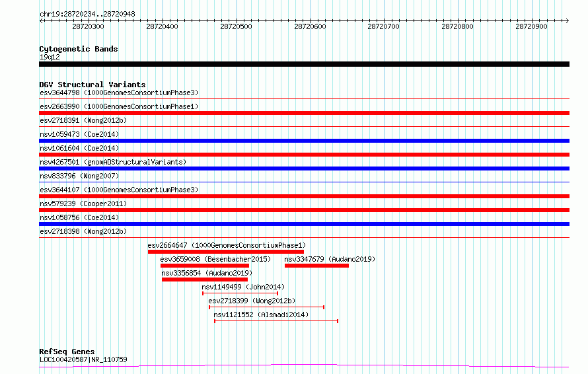Image resolution: width=588 pixels, height=374 pixels.
Task: Select the nsv3356854 red bar
Action: (x=205, y=280)
